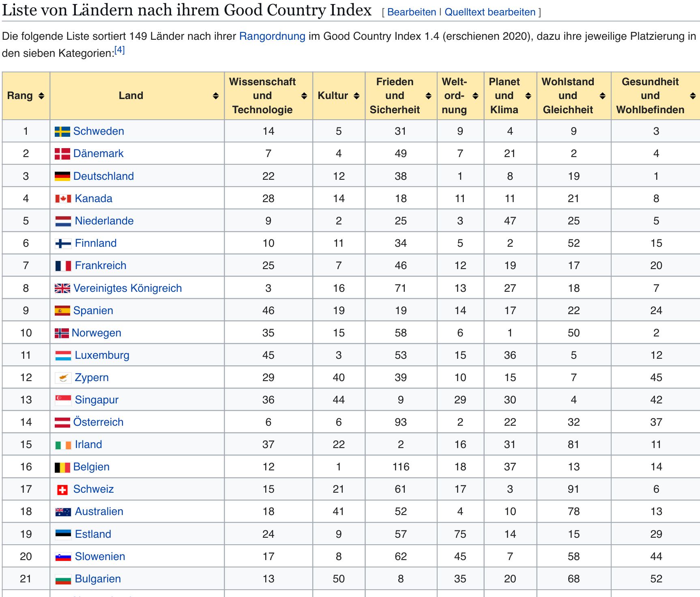700x597 pixels.
Task: Sort by Wissenschaft und Technologie column
Action: click(x=304, y=96)
